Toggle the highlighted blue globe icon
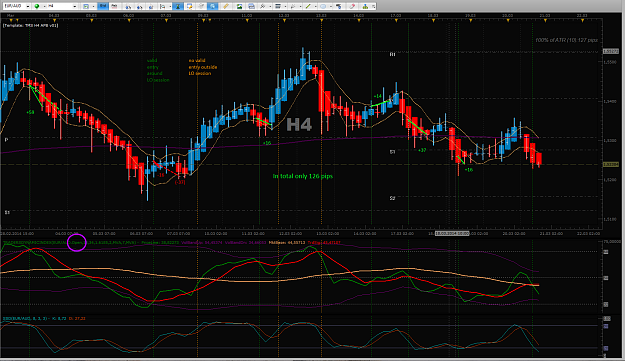The image size is (625, 361). click(212, 6)
